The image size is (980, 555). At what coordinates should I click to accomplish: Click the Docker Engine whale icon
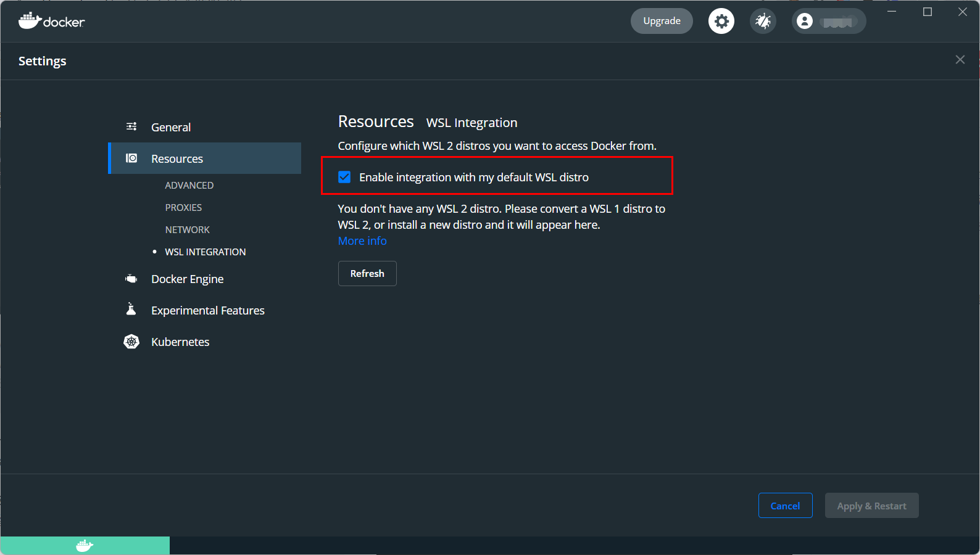[131, 279]
